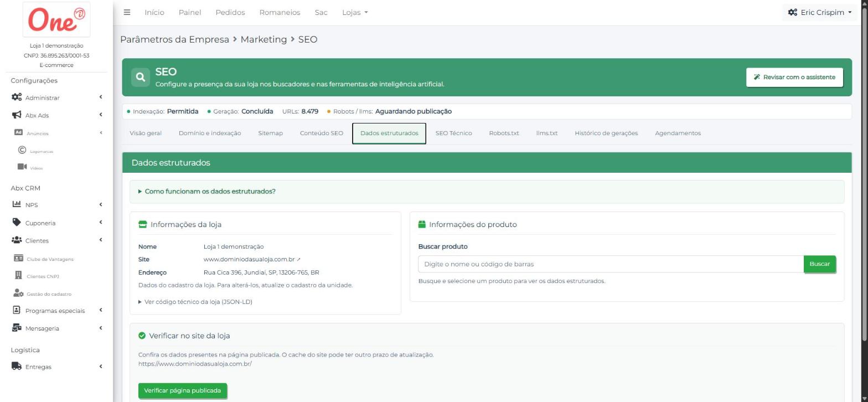Open the Histórico de gerações tab
Screen dimensions: 868x402
[x=606, y=133]
